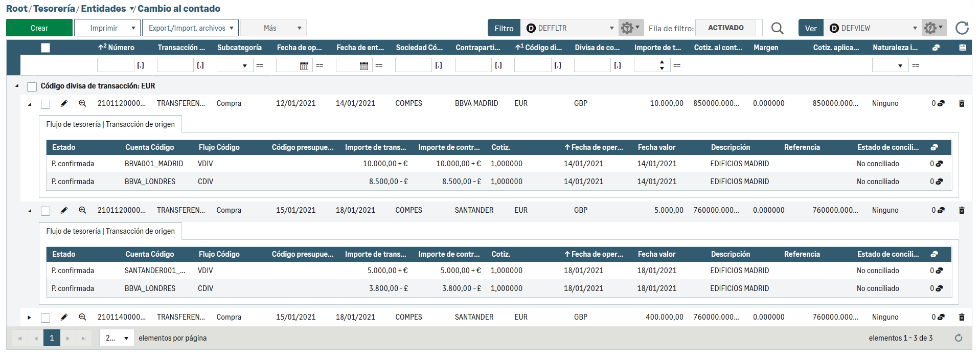Screen dimensions: 980x359
Task: Click the refresh icon beside DEFVIEW
Action: [962, 28]
